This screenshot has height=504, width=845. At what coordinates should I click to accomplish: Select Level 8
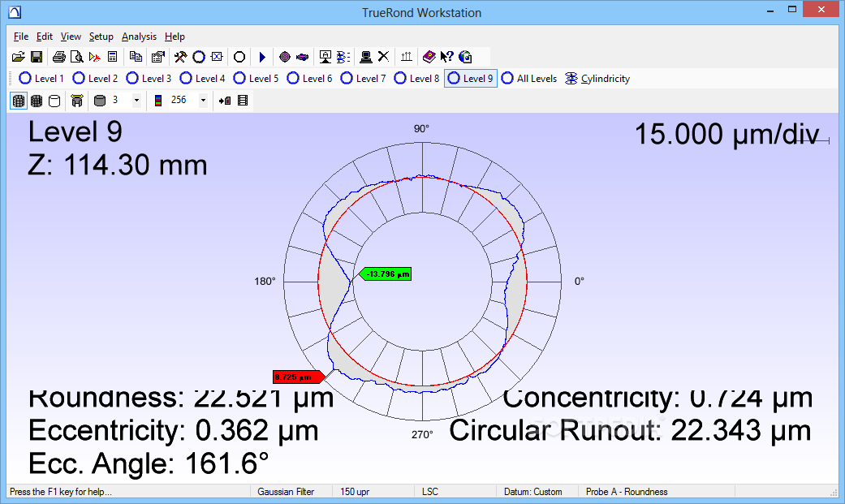[x=416, y=78]
